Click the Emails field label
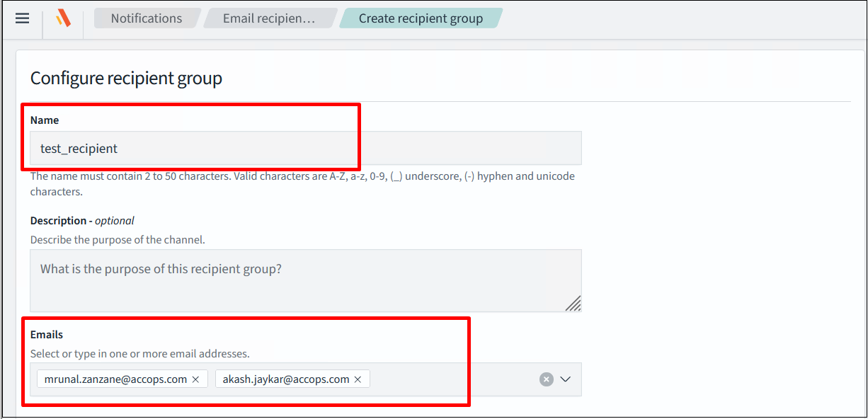Viewport: 868px width, 419px height. tap(47, 334)
